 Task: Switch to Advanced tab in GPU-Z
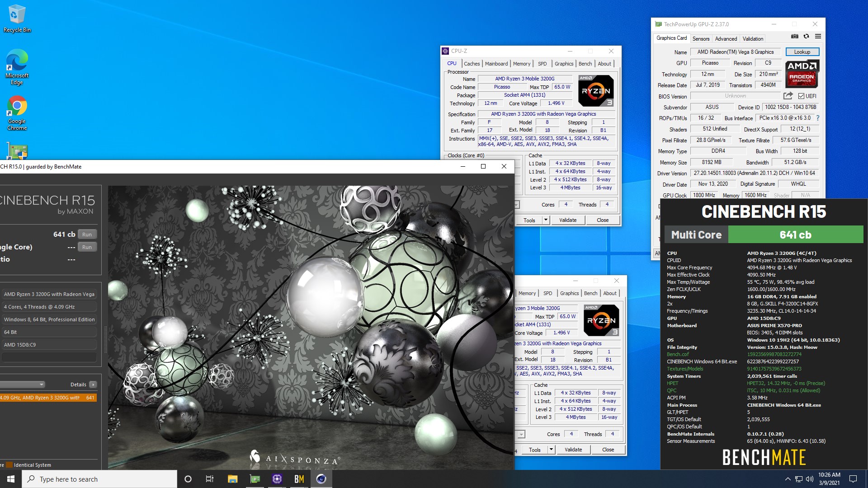tap(726, 39)
